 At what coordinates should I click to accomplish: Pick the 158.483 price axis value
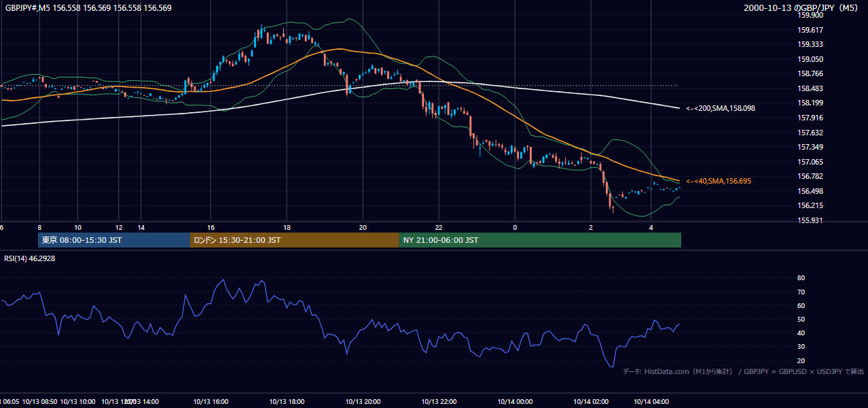pos(810,89)
